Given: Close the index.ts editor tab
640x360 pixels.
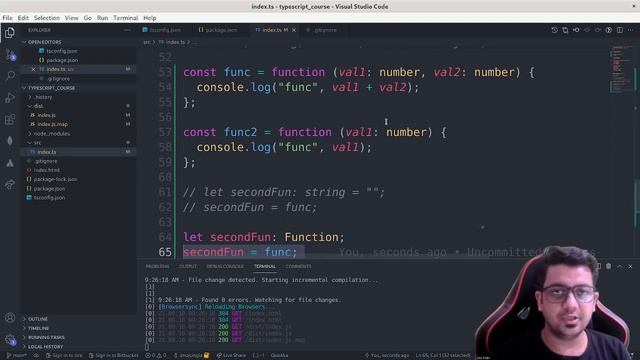Looking at the screenshot, I should pos(294,30).
